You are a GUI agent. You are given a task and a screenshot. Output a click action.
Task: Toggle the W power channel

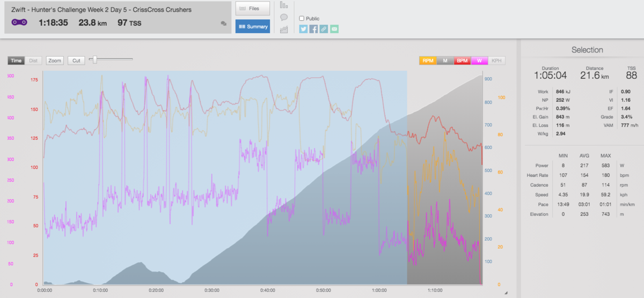(x=479, y=61)
